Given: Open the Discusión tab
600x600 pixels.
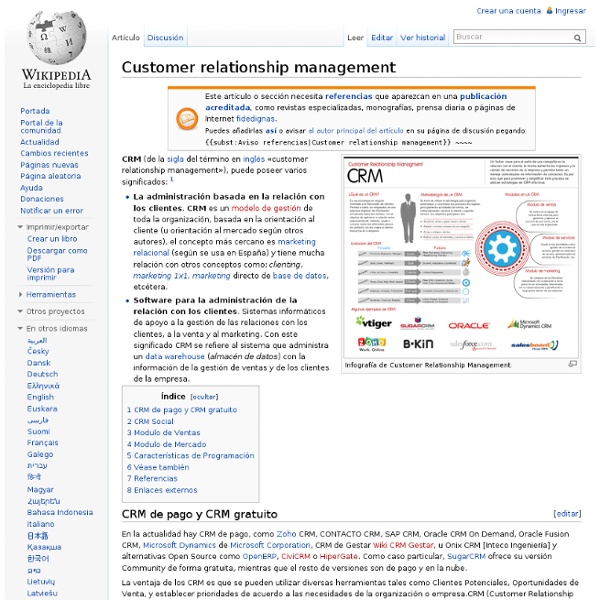Looking at the screenshot, I should [165, 38].
